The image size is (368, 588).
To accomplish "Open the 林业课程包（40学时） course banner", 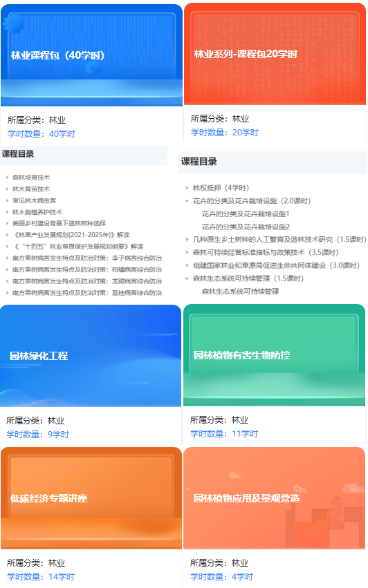I will tap(91, 55).
